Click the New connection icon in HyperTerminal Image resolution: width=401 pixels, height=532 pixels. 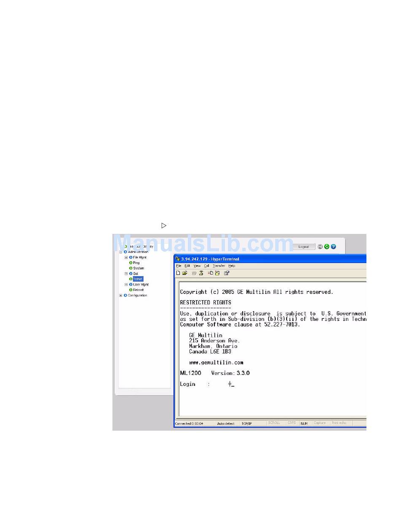[178, 273]
